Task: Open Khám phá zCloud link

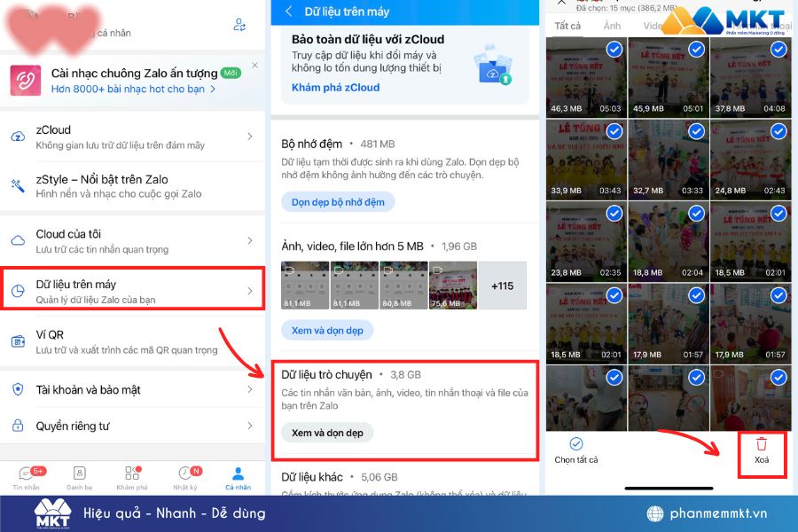Action: 335,87
